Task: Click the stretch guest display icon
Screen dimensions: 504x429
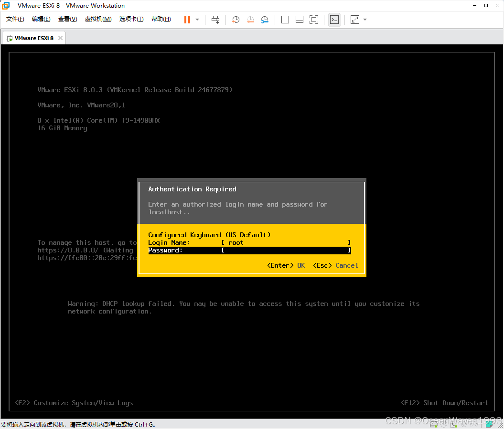Action: point(355,20)
